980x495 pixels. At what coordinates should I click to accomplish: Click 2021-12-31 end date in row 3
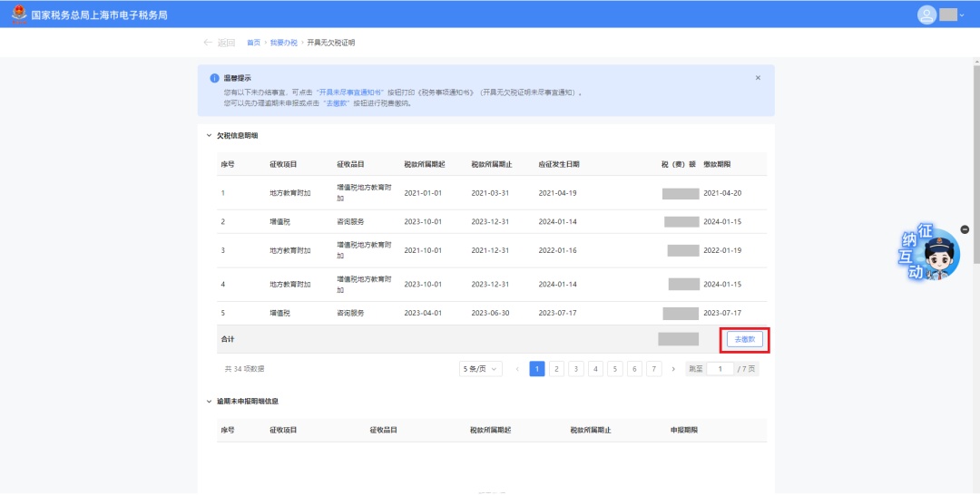click(491, 250)
